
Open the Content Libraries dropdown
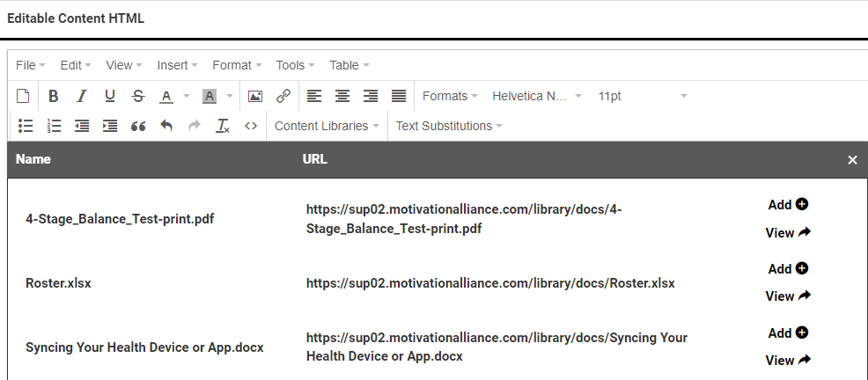click(327, 126)
